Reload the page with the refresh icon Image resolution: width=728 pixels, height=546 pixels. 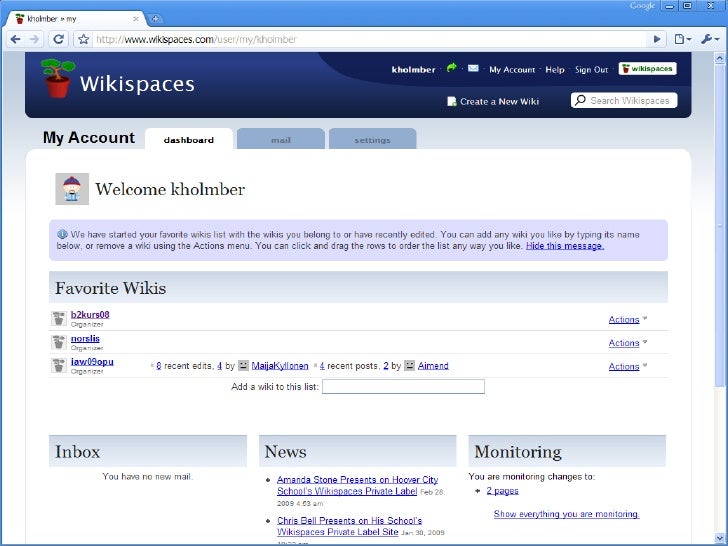pyautogui.click(x=58, y=39)
